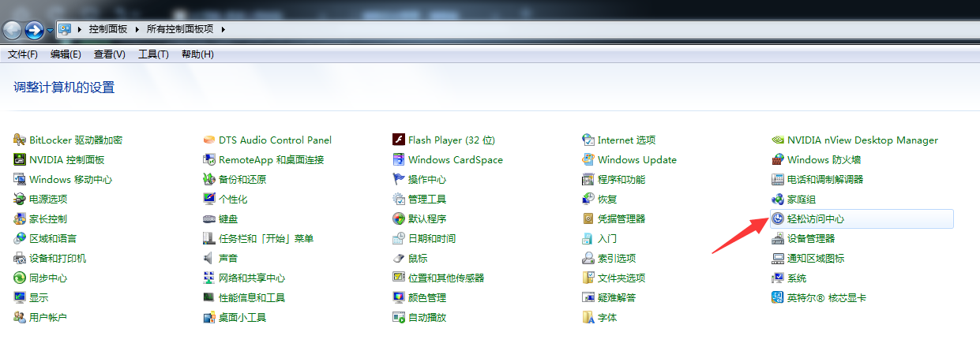Click the 凭据管理器 icon
Viewport: 980px width, 362px height.
(x=588, y=218)
